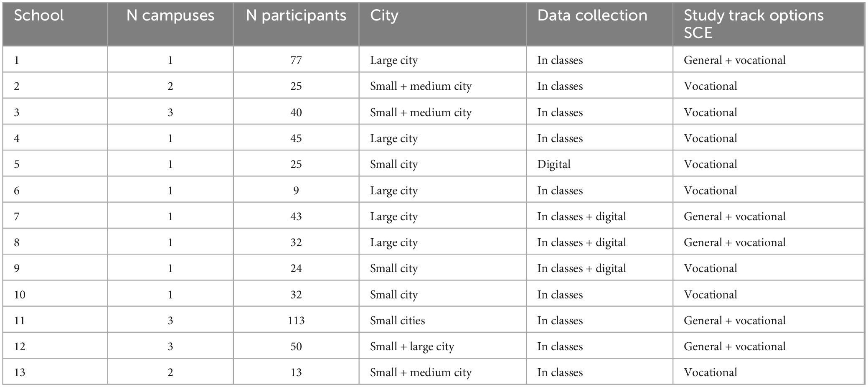Viewport: 868px width, 387px height.
Task: Select participant count 45 for school 4
Action: [296, 138]
